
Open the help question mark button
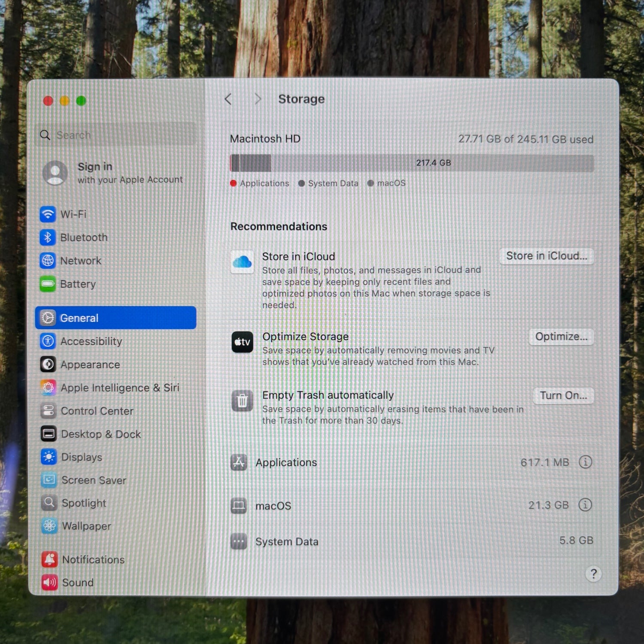click(x=593, y=574)
